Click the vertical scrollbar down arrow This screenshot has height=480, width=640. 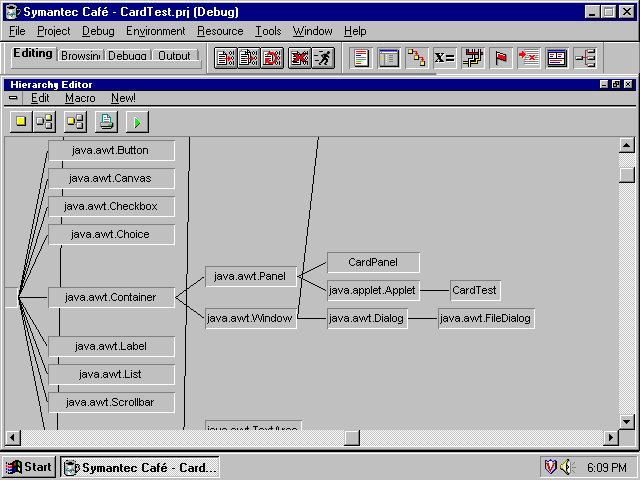pyautogui.click(x=627, y=422)
